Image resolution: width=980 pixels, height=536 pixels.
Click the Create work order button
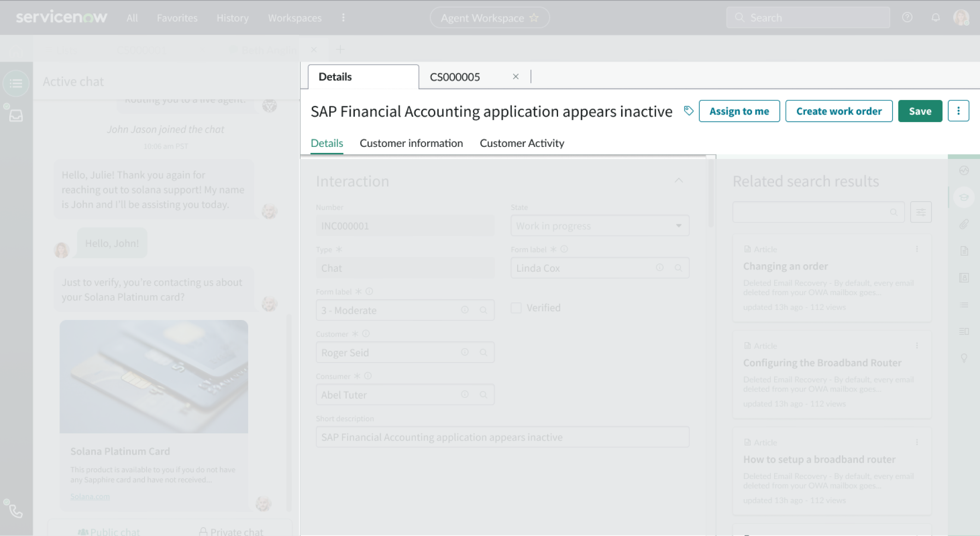pos(839,111)
